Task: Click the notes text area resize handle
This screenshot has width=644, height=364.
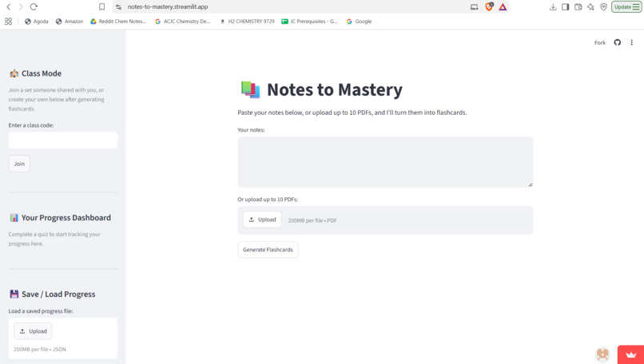Action: click(x=531, y=184)
